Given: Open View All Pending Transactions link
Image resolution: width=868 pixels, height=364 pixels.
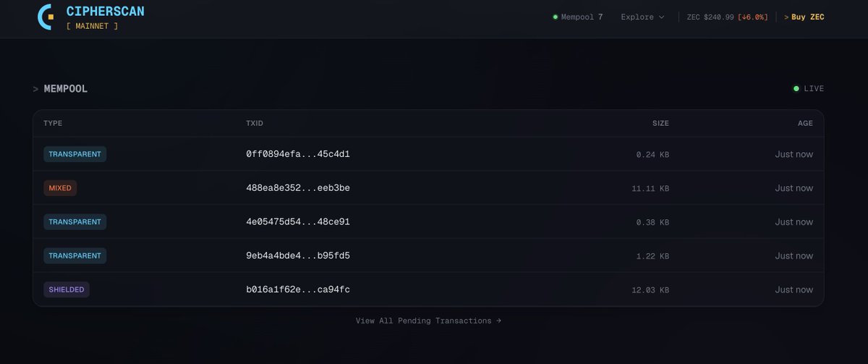Looking at the screenshot, I should (x=428, y=321).
